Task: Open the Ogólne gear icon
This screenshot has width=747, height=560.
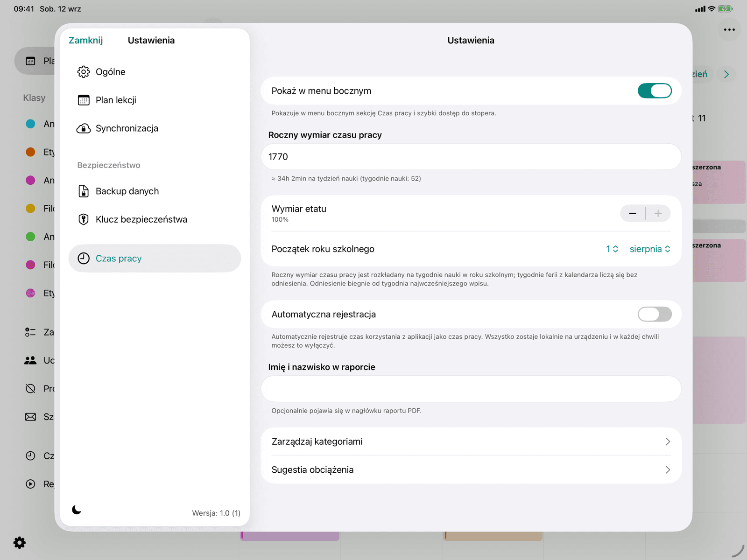Action: [84, 72]
